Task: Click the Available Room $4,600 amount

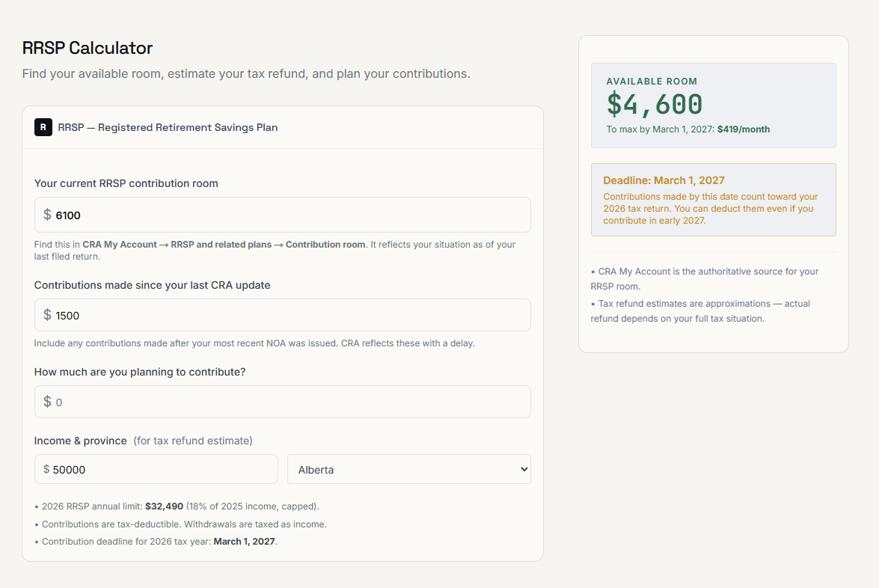Action: point(655,104)
